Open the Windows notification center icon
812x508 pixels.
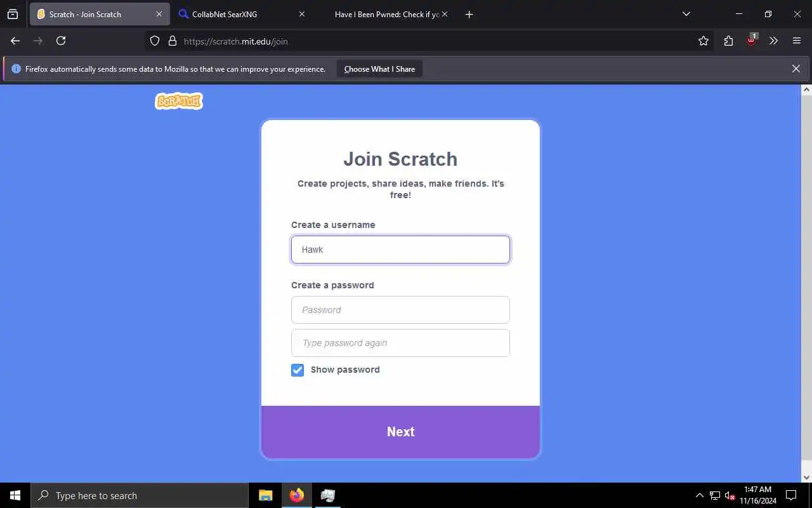[791, 495]
